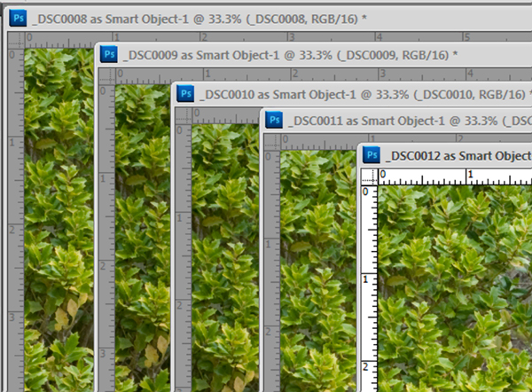
Task: Click the foliage image in _DSC0012 canvas
Action: 455,288
